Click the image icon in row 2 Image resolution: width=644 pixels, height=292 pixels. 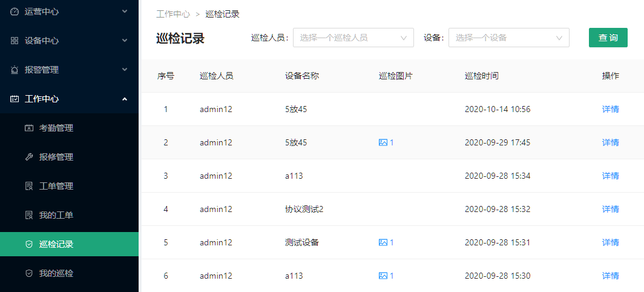coord(383,142)
